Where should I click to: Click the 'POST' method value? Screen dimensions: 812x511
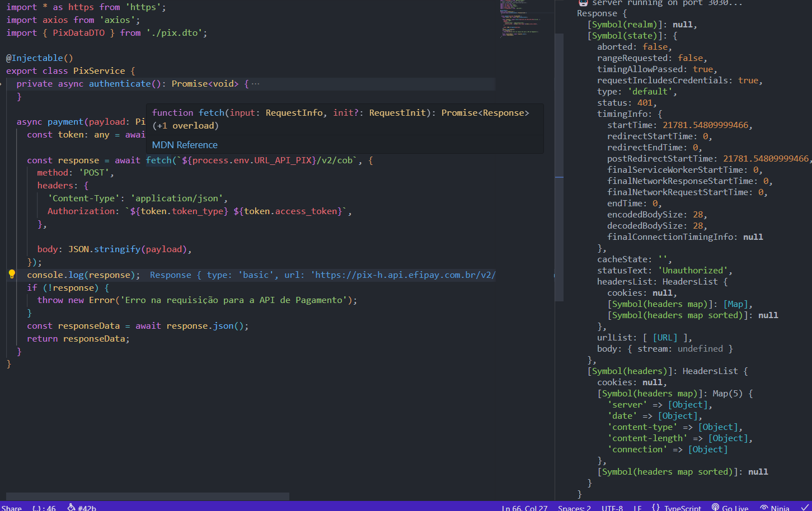coord(94,173)
